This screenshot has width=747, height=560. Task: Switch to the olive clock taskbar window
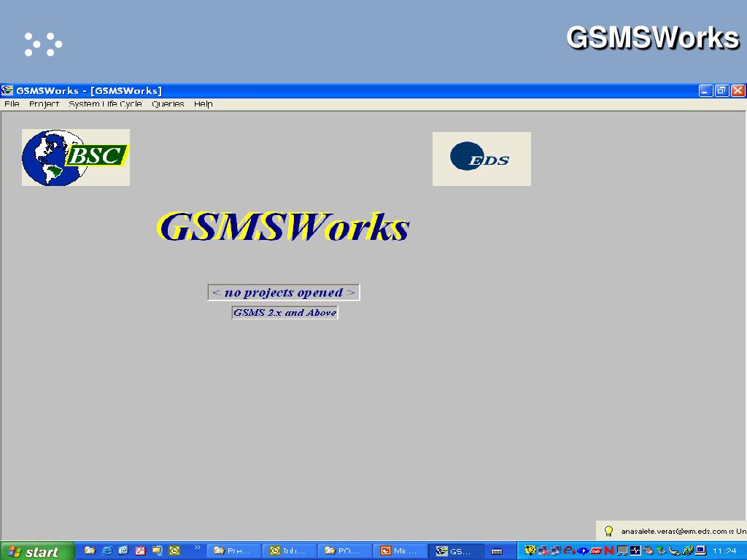click(x=290, y=551)
